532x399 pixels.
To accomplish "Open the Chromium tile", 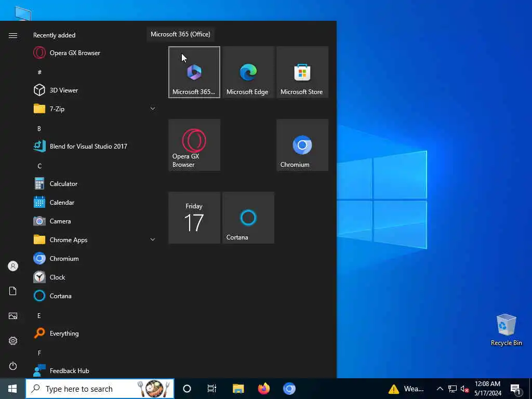I will pyautogui.click(x=302, y=145).
